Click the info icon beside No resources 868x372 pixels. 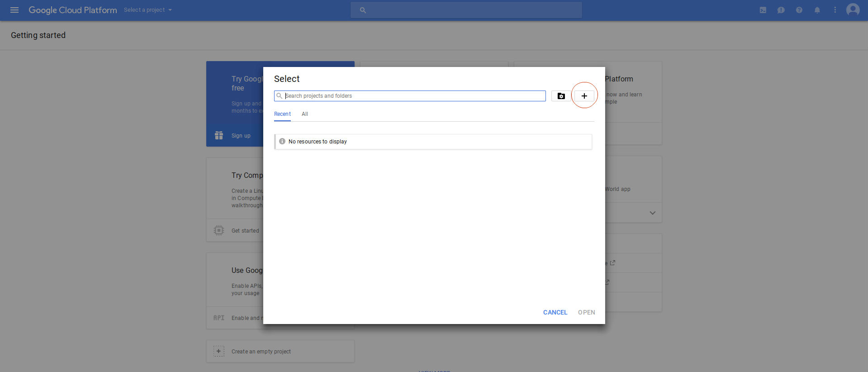(282, 141)
